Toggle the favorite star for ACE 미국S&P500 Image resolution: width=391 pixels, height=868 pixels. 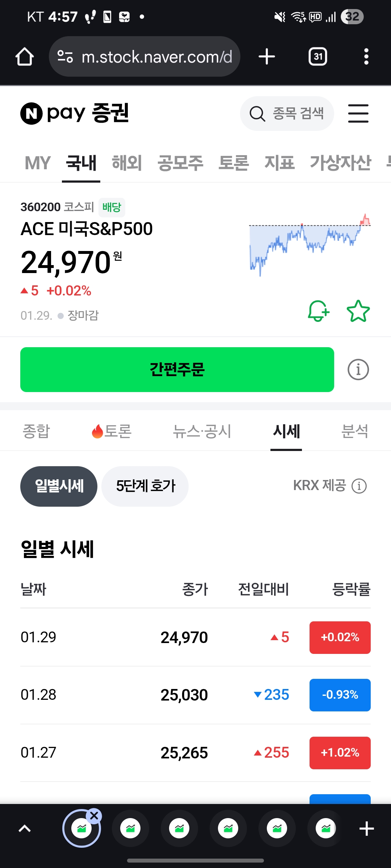[358, 311]
